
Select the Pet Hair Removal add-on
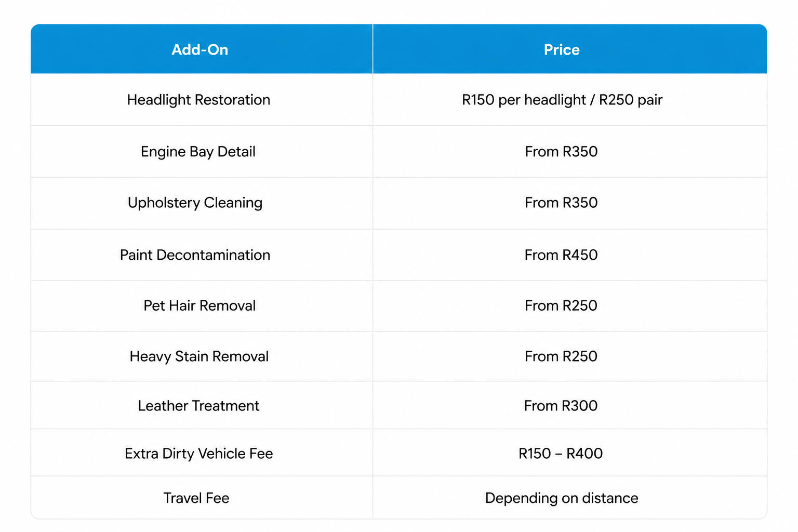click(x=199, y=305)
